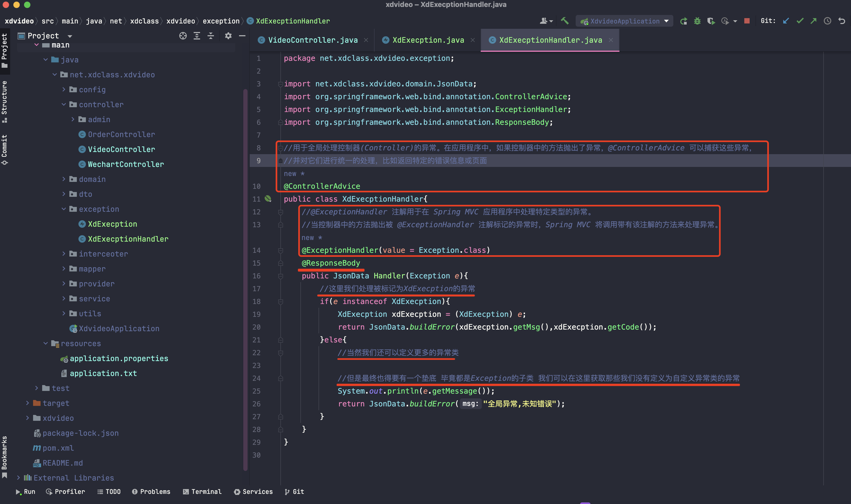Viewport: 851px width, 504px height.
Task: Start debugging with the bug icon
Action: [697, 21]
